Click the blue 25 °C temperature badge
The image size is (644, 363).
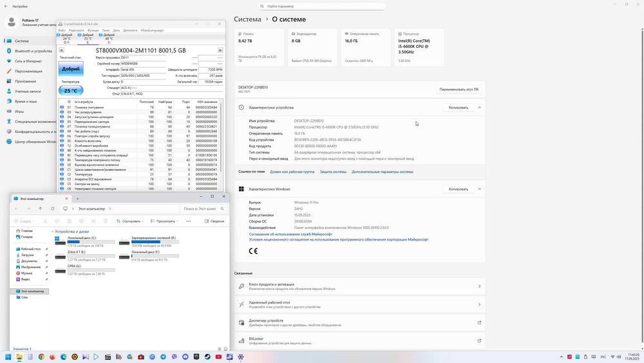pyautogui.click(x=71, y=90)
